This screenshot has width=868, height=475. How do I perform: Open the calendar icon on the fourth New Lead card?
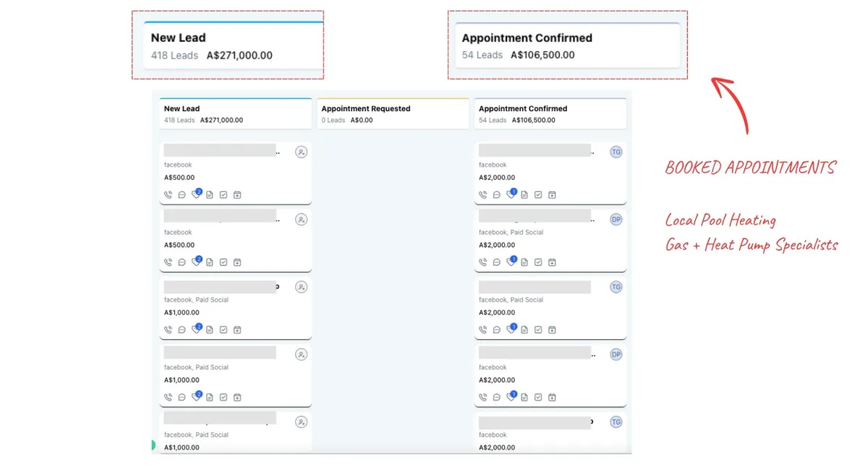[x=237, y=397]
